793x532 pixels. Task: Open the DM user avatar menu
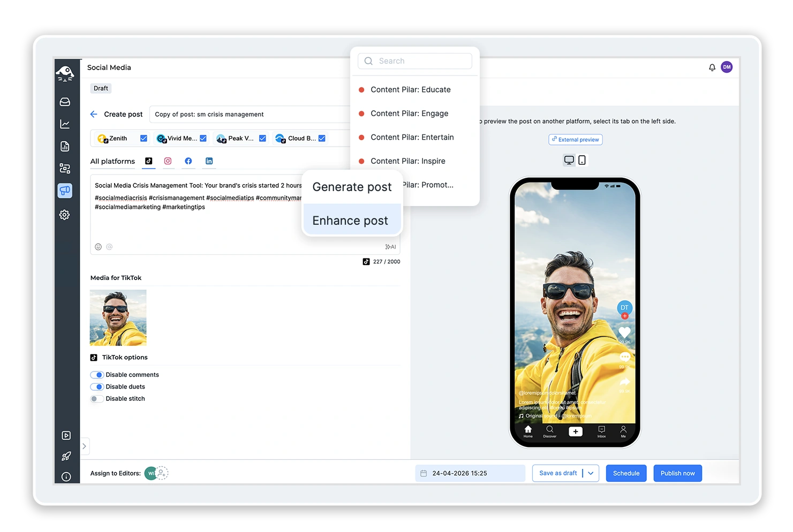pyautogui.click(x=727, y=67)
